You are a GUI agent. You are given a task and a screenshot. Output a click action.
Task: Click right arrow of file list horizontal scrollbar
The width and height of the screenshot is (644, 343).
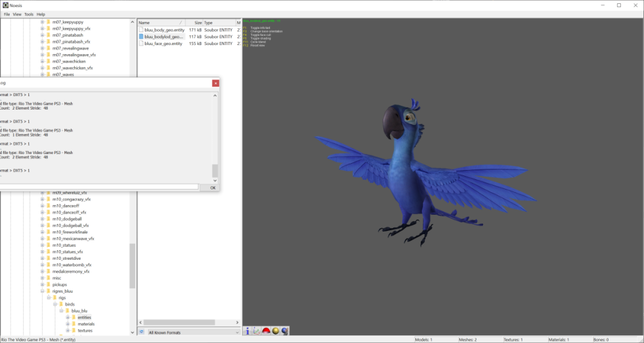tap(238, 322)
